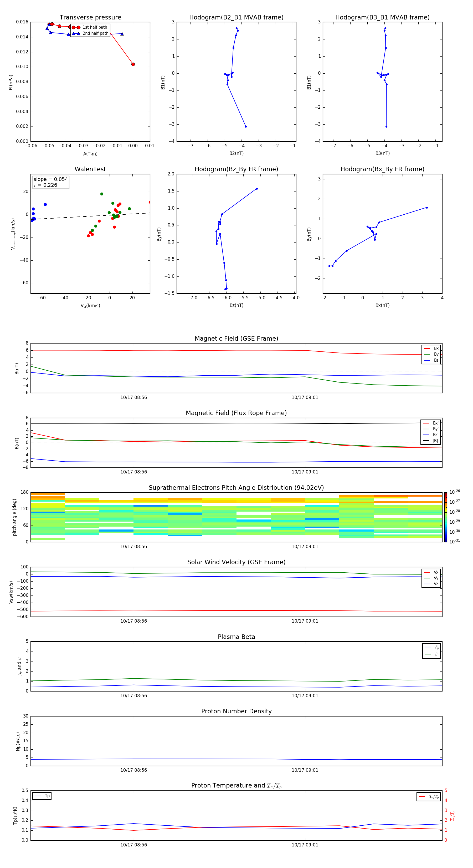Click the 'Bz(nT)' axis label
The height and width of the screenshot is (868, 473).
(236, 305)
